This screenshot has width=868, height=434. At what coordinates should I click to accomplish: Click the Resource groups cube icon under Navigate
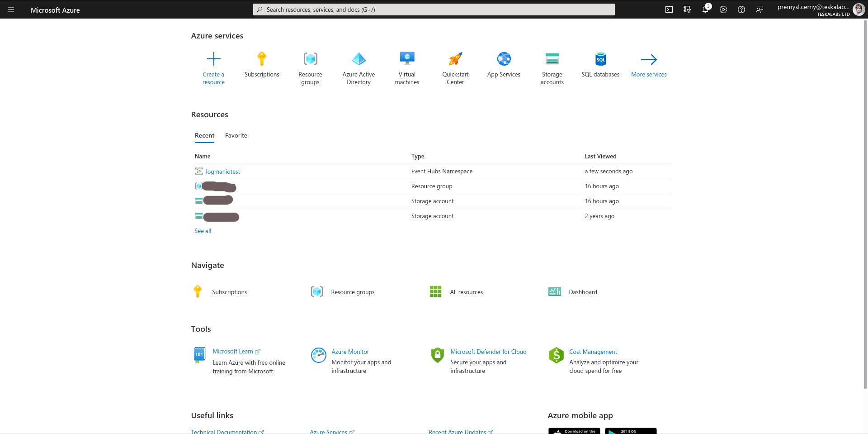pyautogui.click(x=317, y=292)
